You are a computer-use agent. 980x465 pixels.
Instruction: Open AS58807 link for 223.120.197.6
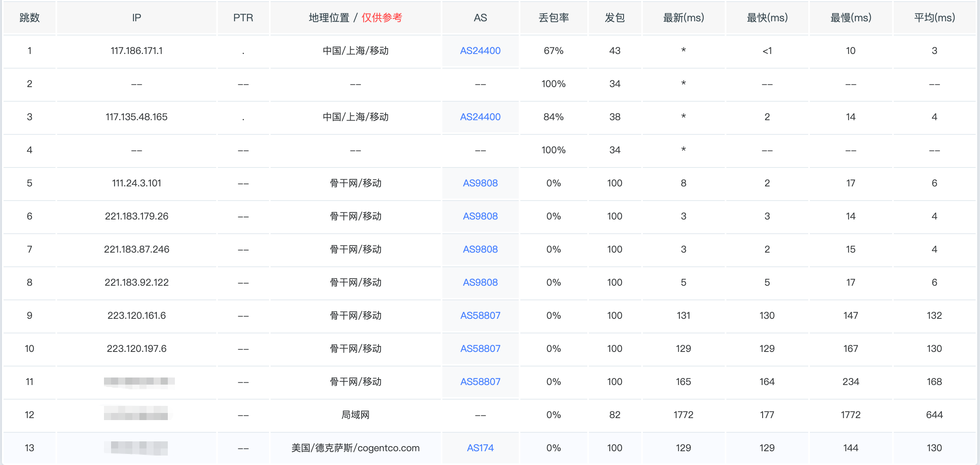tap(480, 349)
